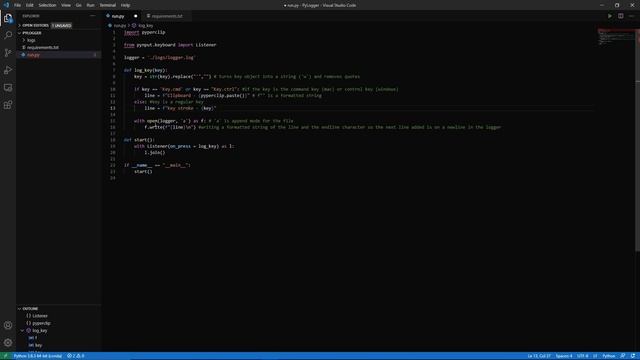
Task: Open the Explorer view in activity bar
Action: [x=8, y=18]
